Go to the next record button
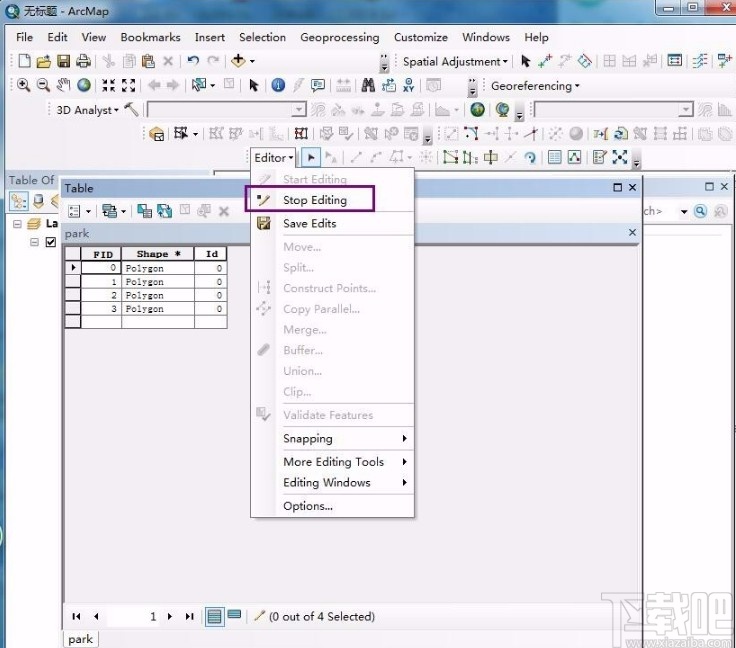The height and width of the screenshot is (648, 736). [x=170, y=616]
